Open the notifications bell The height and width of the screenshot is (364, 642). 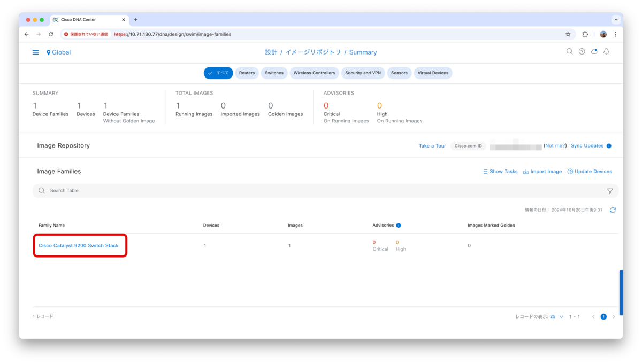[x=606, y=52]
